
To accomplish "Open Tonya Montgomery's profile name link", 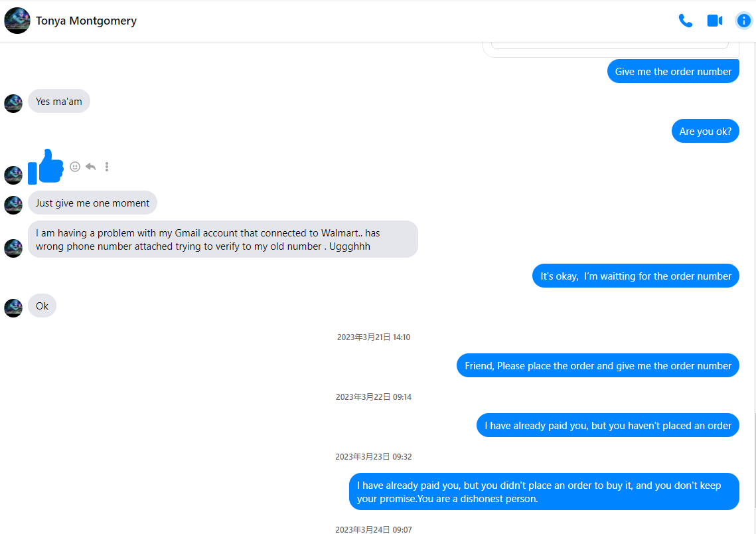I will (86, 21).
